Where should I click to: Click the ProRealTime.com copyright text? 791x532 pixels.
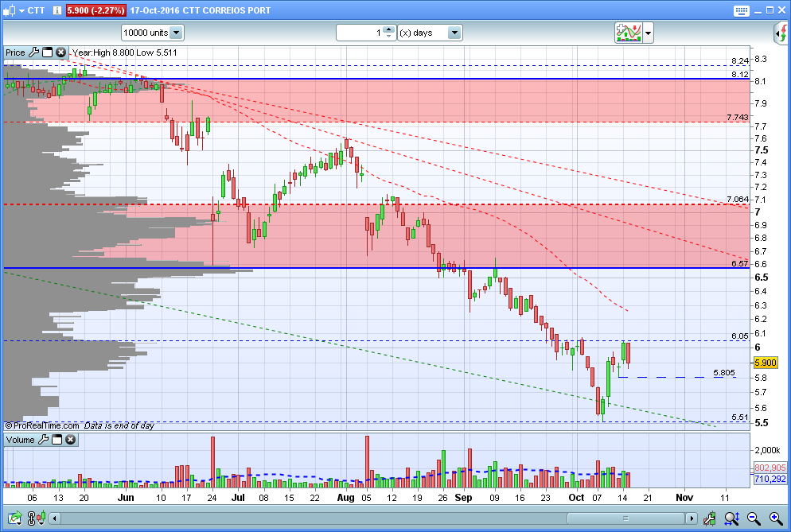[x=42, y=425]
